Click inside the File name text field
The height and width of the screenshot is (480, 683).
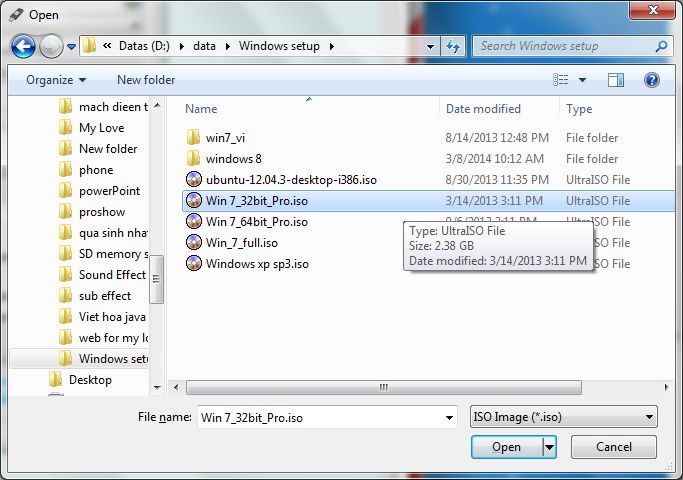coord(326,417)
